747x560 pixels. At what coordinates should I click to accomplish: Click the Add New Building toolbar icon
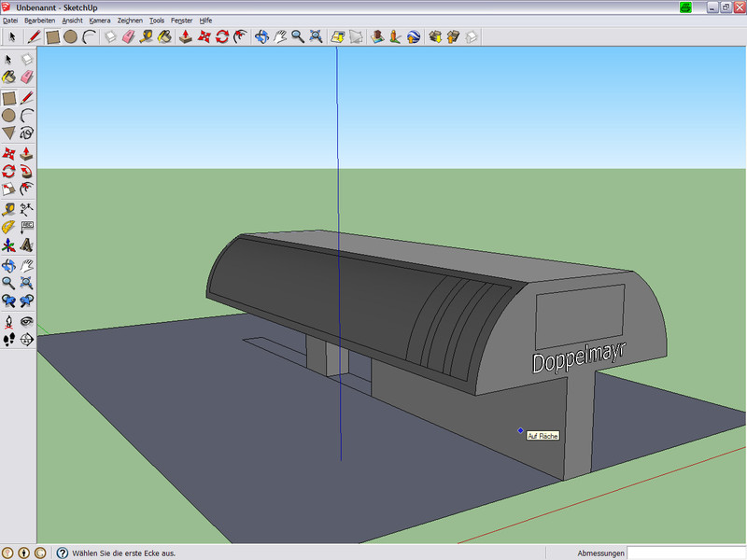pos(377,36)
